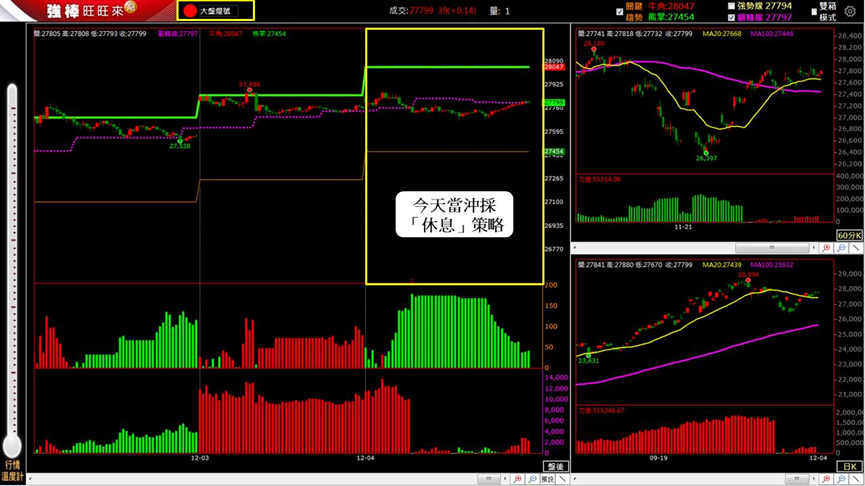Click the 行情溫度計 thermometer bulb

(x=12, y=445)
